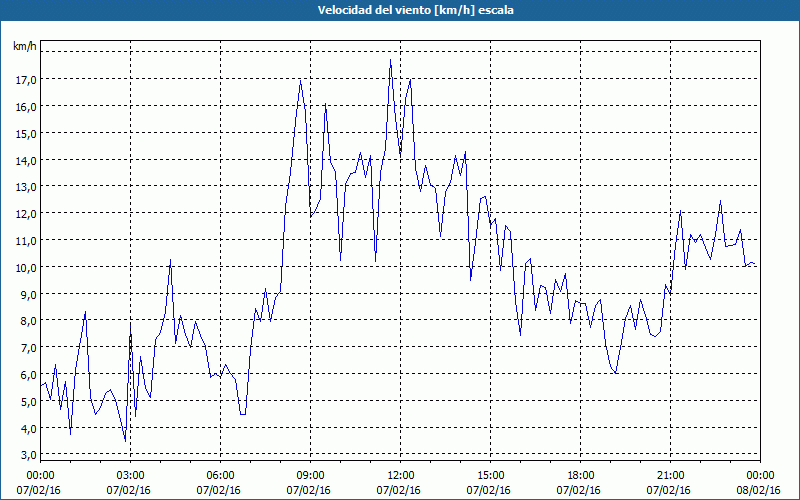Image resolution: width=800 pixels, height=500 pixels.
Task: Click the 06:00 time axis label
Action: point(220,476)
